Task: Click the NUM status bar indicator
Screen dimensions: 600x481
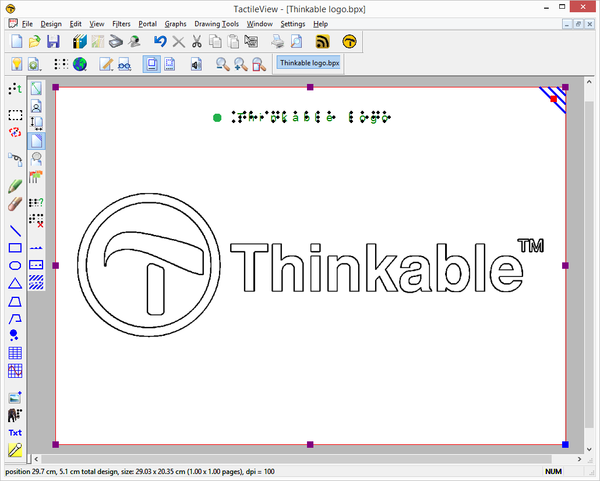Action: (x=553, y=471)
